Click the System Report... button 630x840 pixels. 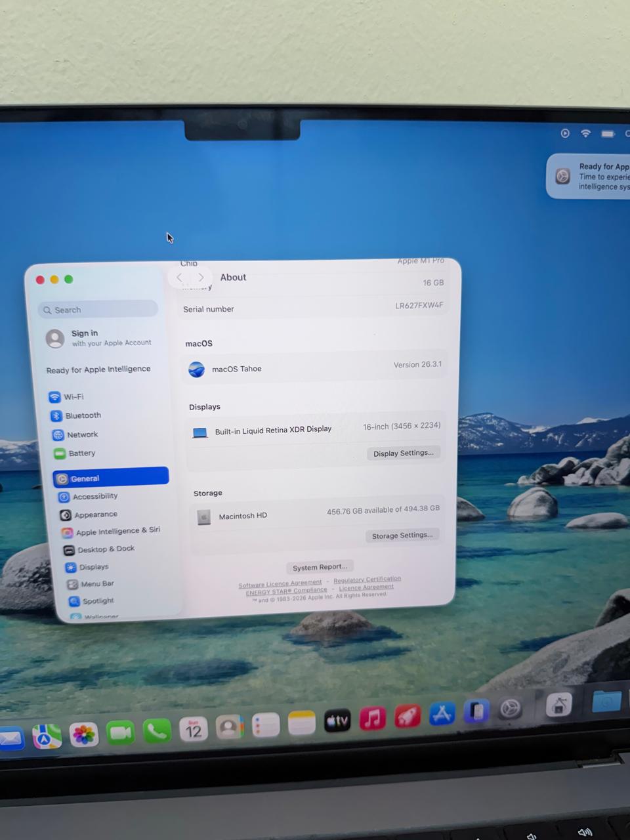tap(320, 567)
